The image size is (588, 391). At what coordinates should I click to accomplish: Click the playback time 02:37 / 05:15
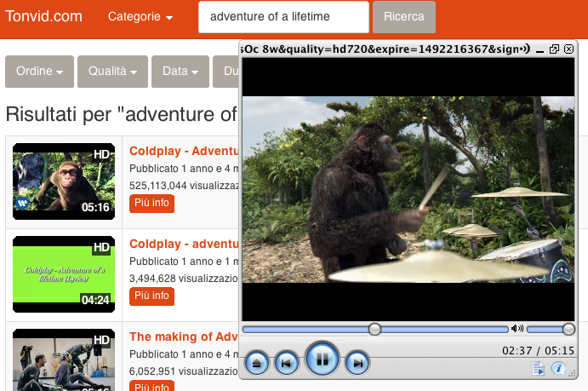point(538,351)
